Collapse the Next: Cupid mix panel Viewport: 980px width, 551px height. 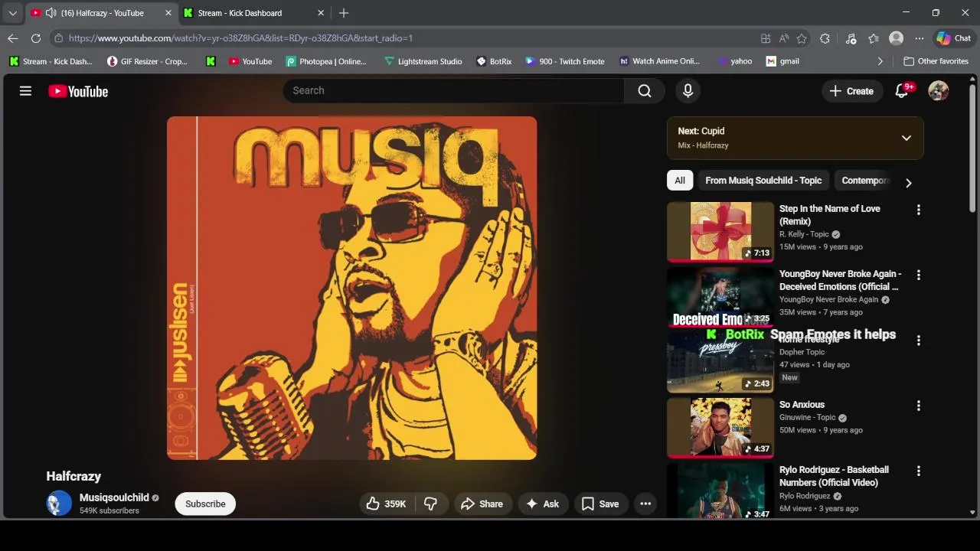click(x=906, y=138)
